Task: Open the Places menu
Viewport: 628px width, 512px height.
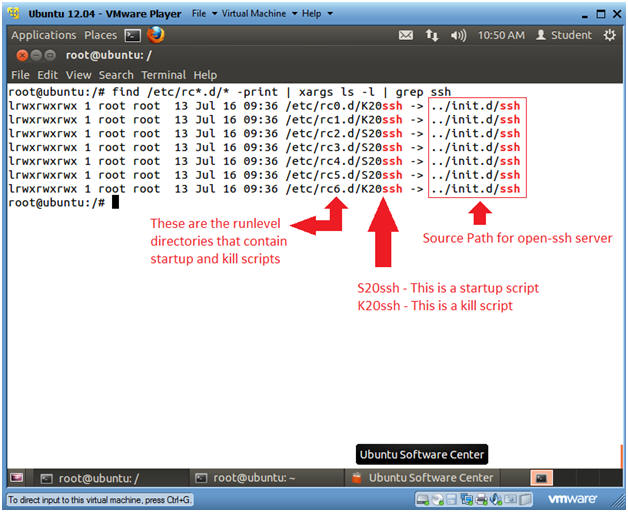Action: point(101,35)
